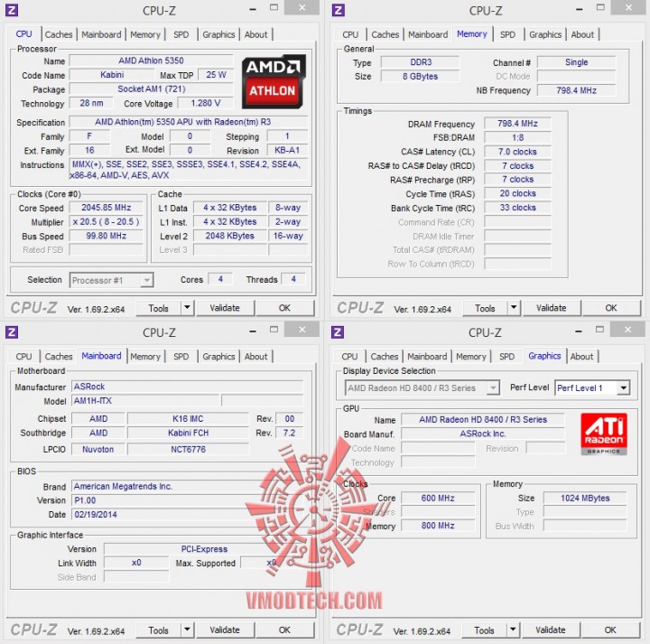
Task: Close the Mainboard tab window
Action: [x=302, y=330]
